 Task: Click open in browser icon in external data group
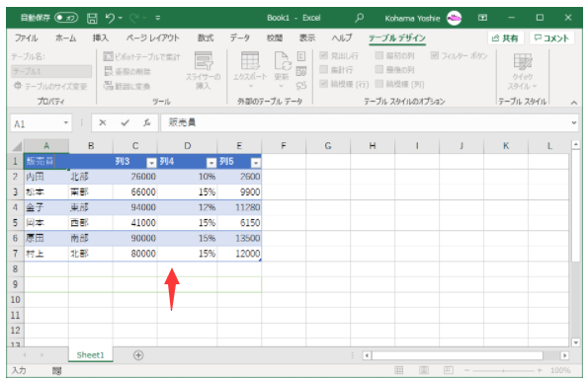301,71
